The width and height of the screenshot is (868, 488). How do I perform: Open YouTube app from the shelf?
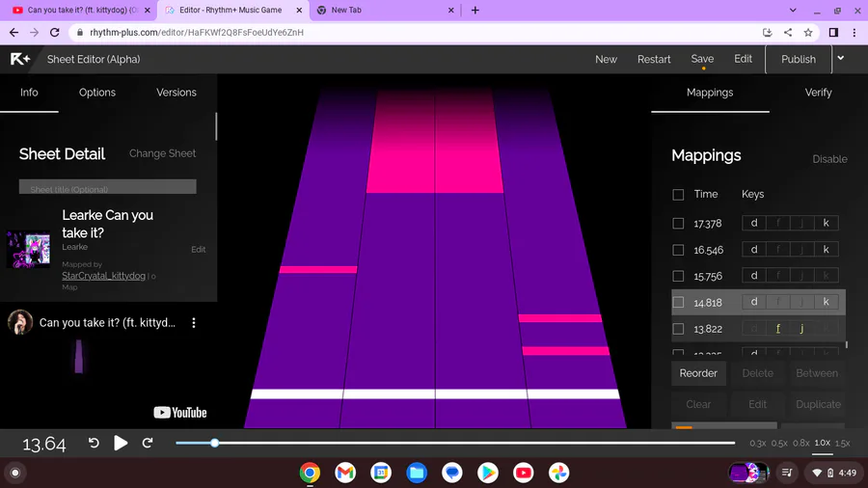(523, 473)
